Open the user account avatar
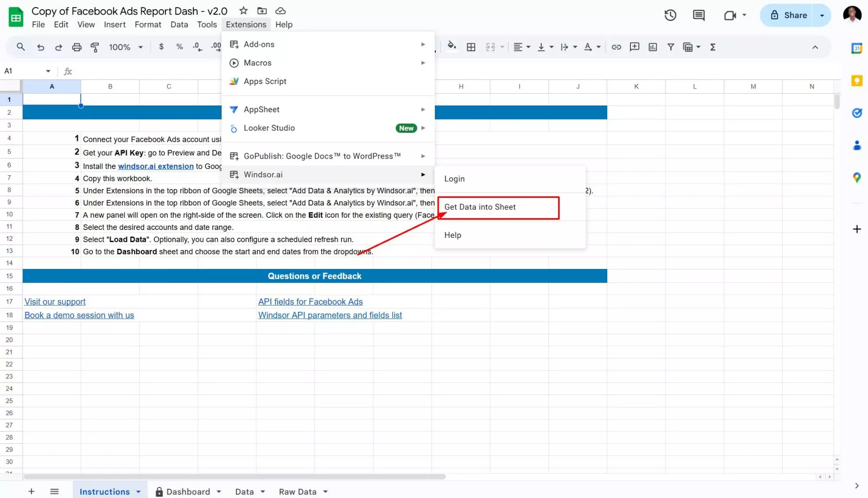 [x=852, y=15]
